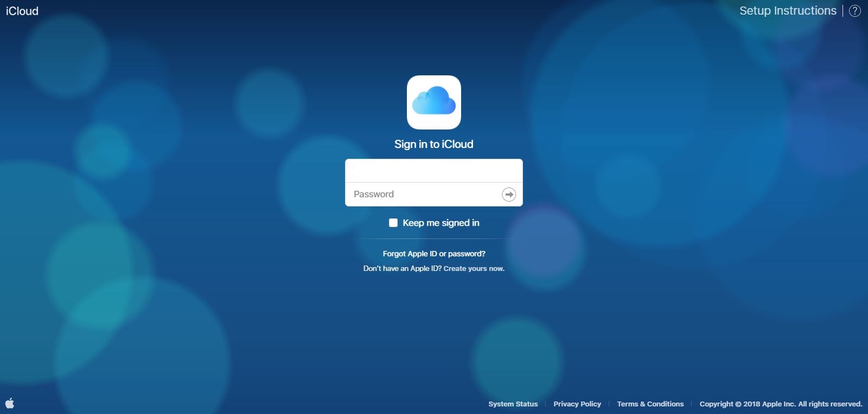Submit sign-in with the arrow icon

click(x=509, y=194)
